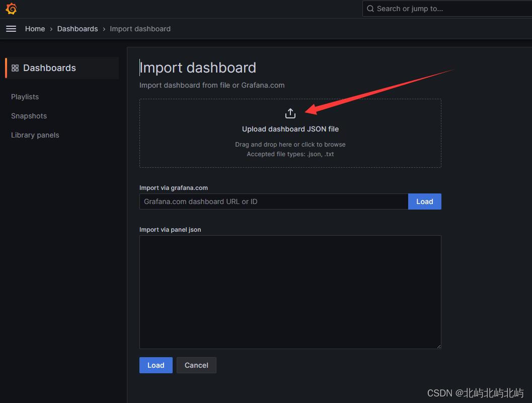This screenshot has height=403, width=532.
Task: Open the hamburger navigation menu
Action: point(11,29)
